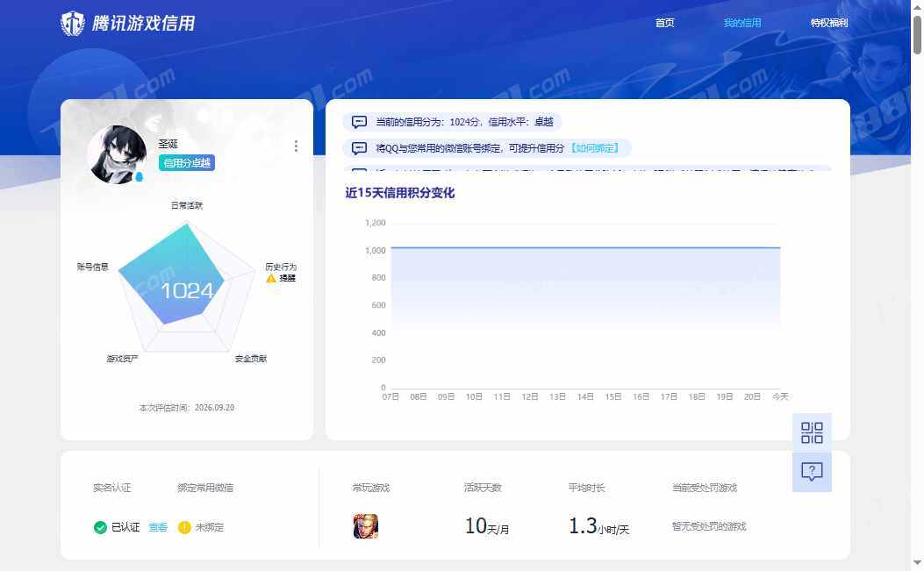Click the 未绑定 WeChat status text
The height and width of the screenshot is (571, 924).
[x=210, y=527]
